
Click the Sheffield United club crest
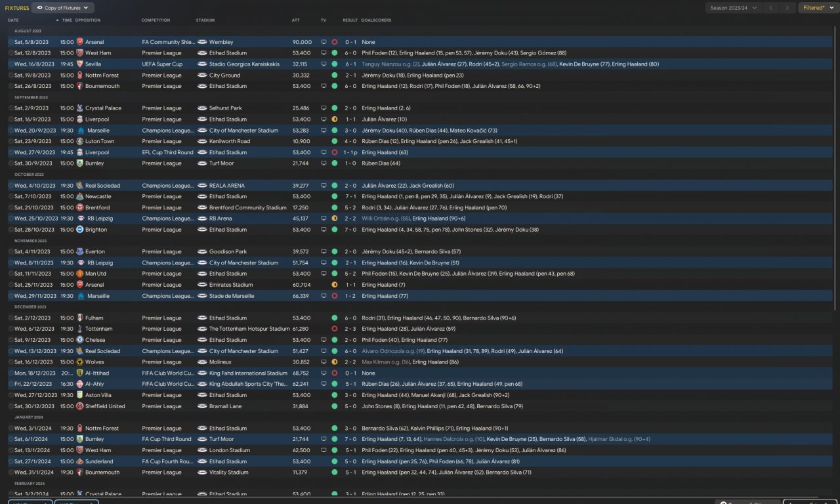79,406
